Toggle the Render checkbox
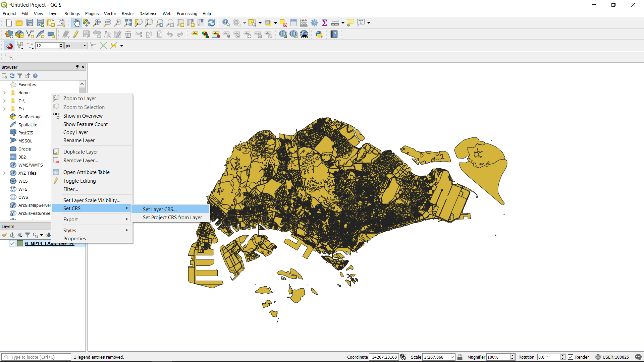This screenshot has width=644, height=362. (571, 357)
